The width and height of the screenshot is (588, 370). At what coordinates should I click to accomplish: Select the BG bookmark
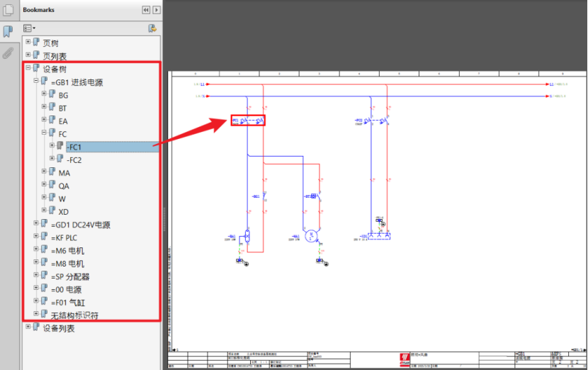(x=63, y=95)
